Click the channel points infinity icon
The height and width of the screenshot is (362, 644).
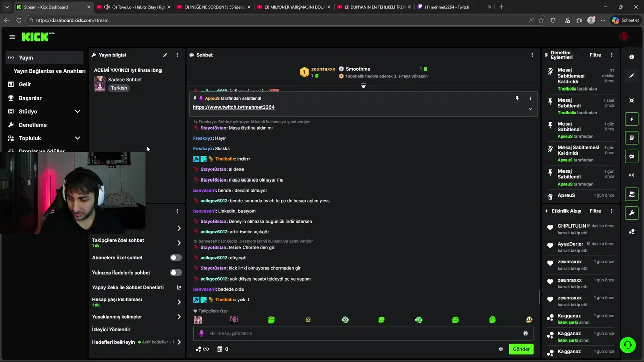[202, 349]
